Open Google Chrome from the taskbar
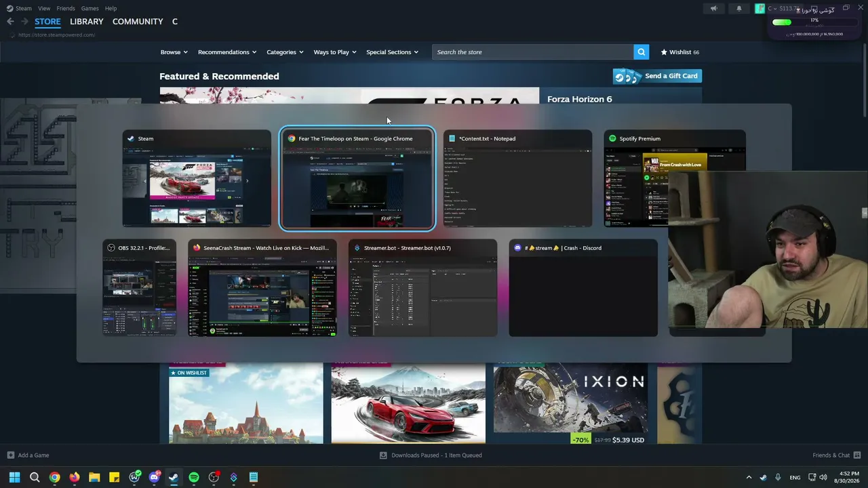 pos(54,477)
